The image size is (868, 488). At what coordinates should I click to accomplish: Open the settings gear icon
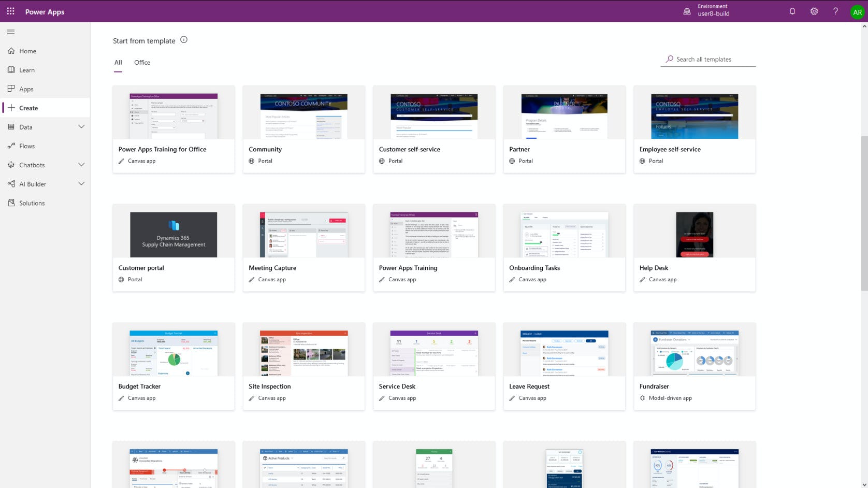[814, 11]
